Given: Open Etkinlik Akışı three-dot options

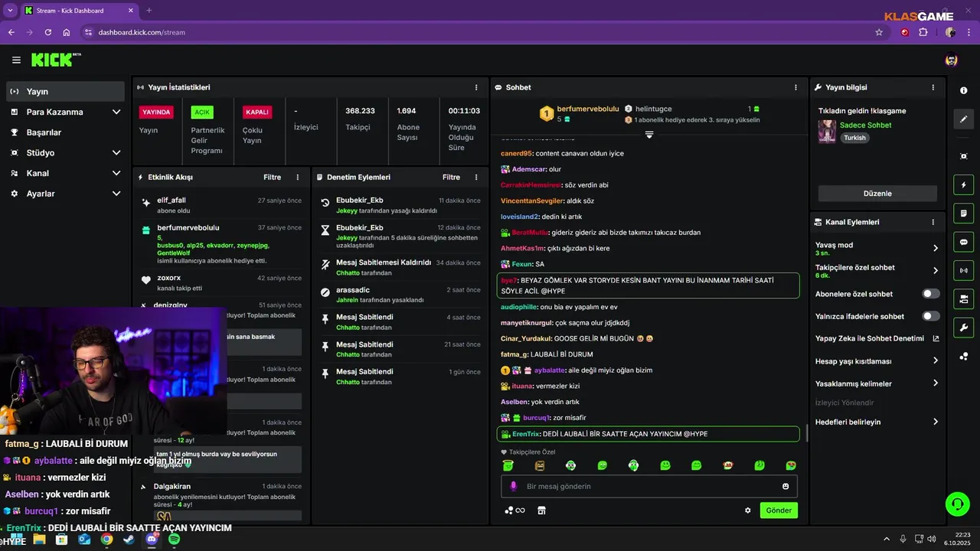Looking at the screenshot, I should click(x=298, y=177).
